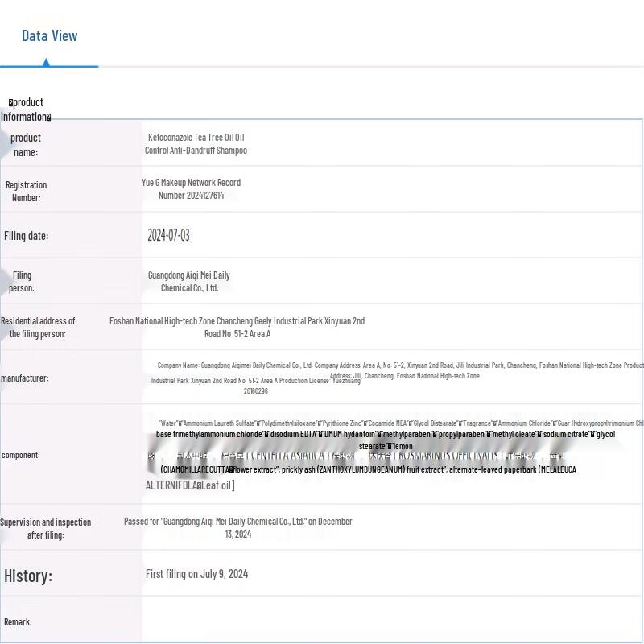Click the Foshan National High-tech Zone address text
Screen dimensions: 644x644
tap(237, 327)
